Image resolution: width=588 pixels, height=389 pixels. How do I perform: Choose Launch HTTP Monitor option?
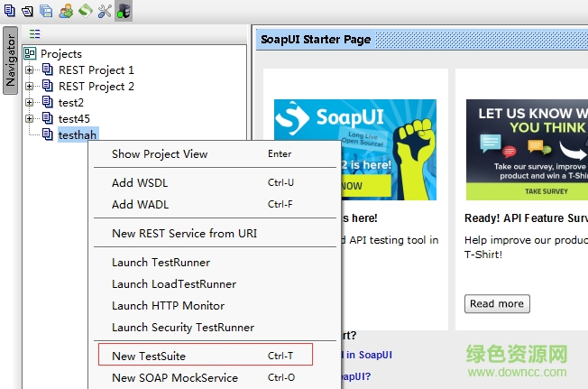point(168,305)
